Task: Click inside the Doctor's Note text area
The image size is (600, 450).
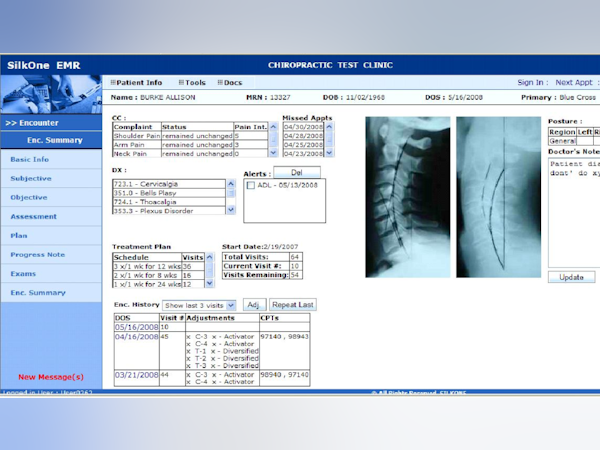Action: [574, 213]
